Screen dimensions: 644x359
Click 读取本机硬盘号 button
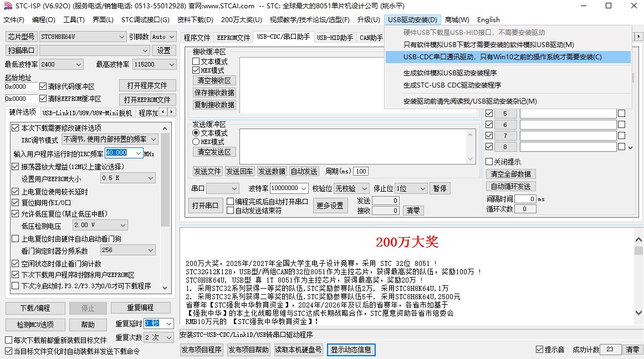(x=298, y=350)
